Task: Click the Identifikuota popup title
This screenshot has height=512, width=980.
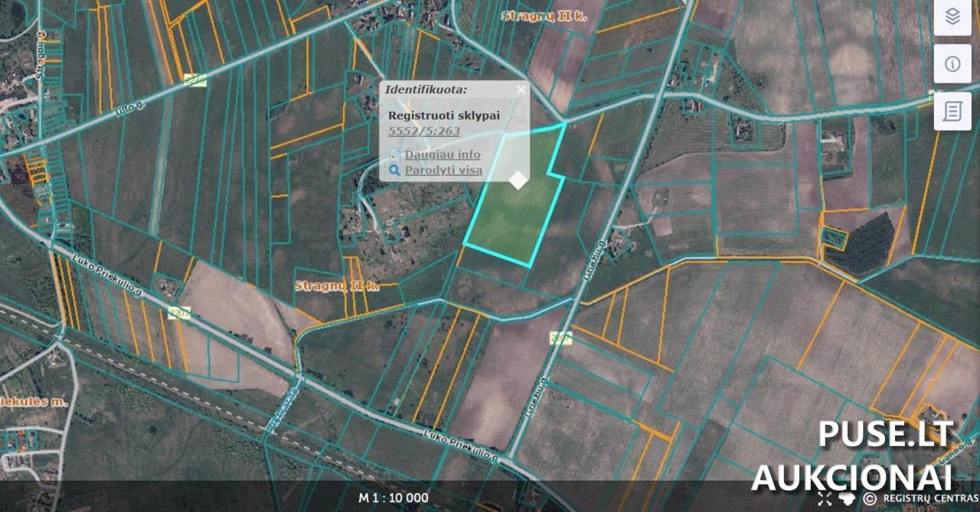Action: (426, 90)
